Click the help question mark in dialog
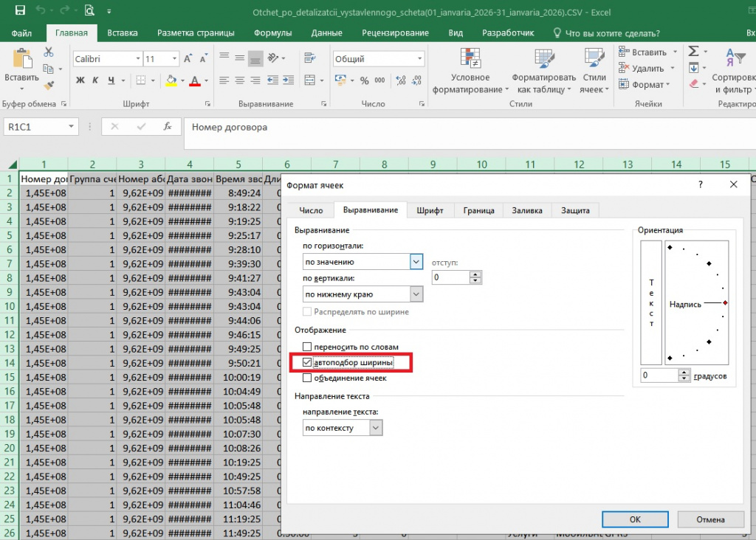The width and height of the screenshot is (756, 540). (x=700, y=184)
